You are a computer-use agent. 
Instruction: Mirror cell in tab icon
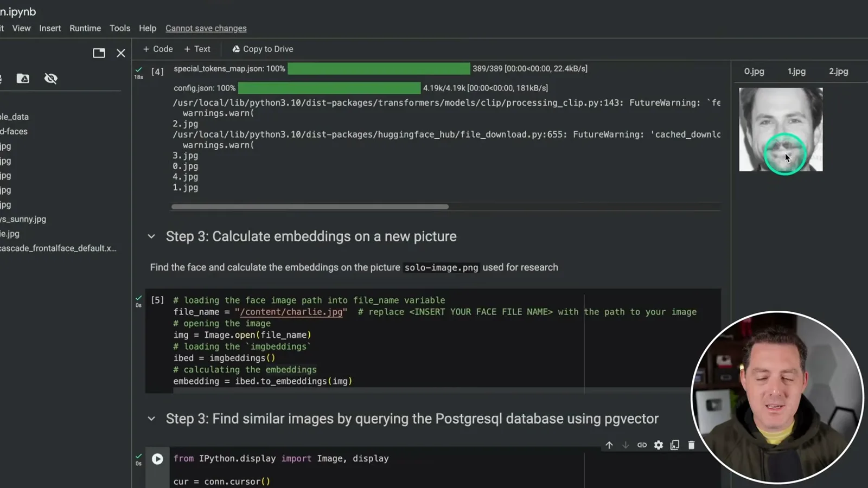675,445
